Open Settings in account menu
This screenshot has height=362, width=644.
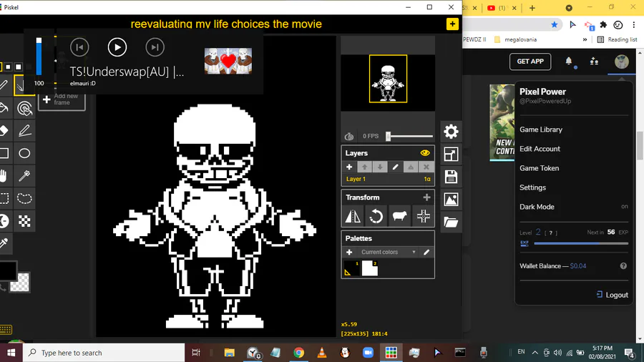point(532,187)
